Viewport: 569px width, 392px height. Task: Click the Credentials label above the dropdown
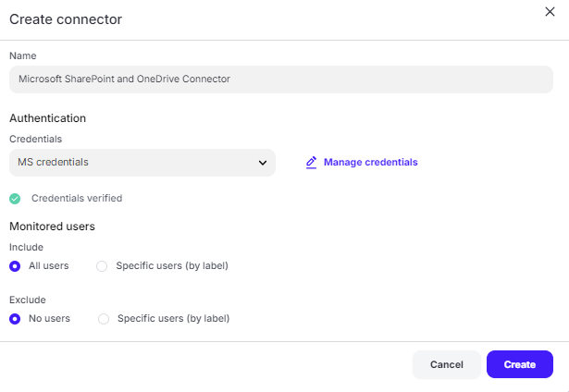tap(36, 139)
